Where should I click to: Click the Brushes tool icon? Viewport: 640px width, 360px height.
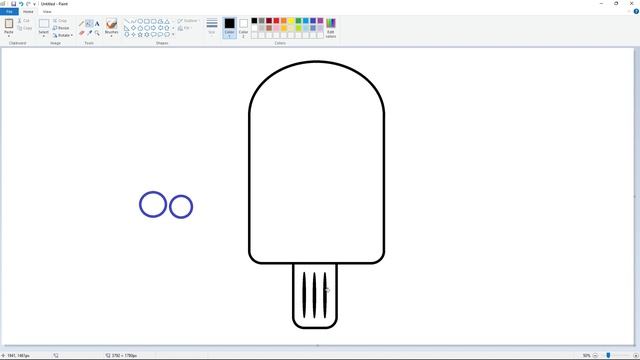click(x=111, y=24)
